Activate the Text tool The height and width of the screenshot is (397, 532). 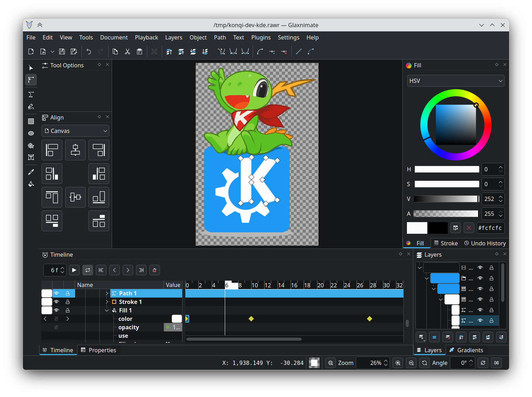[x=31, y=157]
